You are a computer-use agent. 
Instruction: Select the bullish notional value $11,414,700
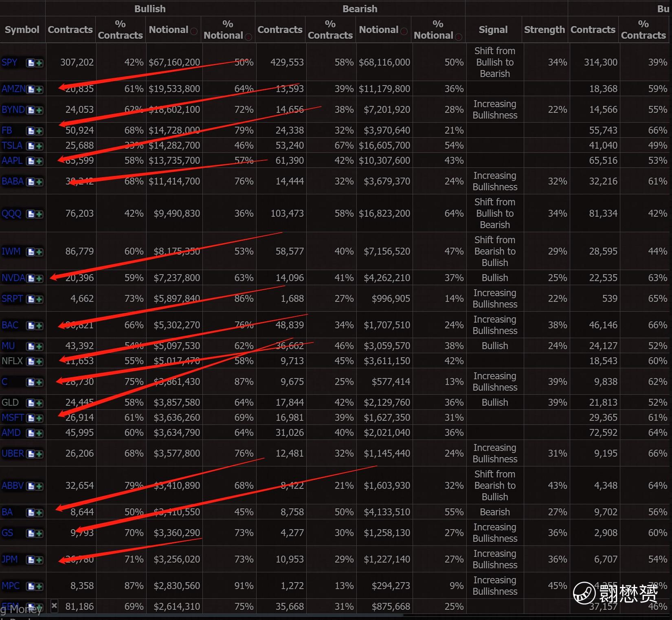coord(174,181)
